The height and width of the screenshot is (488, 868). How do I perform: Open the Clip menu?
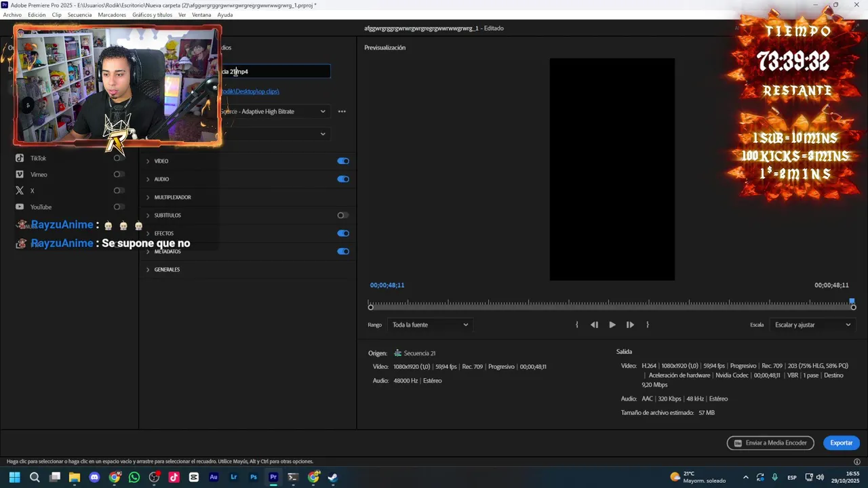pyautogui.click(x=57, y=15)
